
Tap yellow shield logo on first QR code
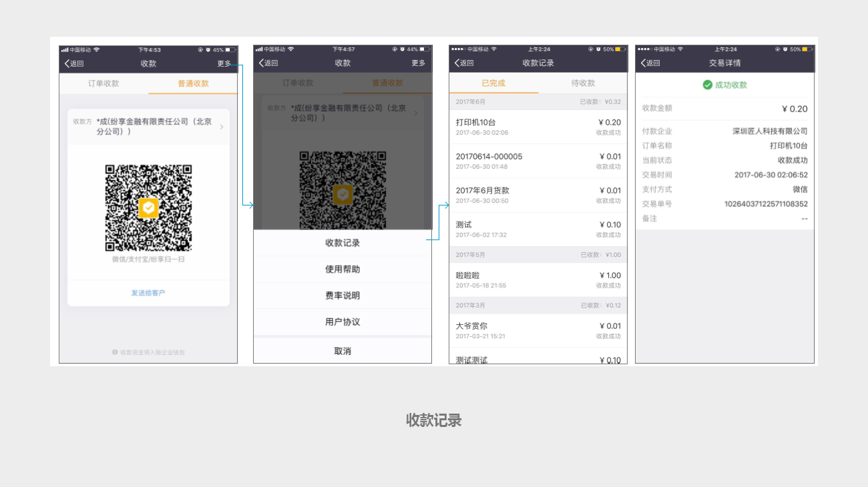click(x=148, y=208)
